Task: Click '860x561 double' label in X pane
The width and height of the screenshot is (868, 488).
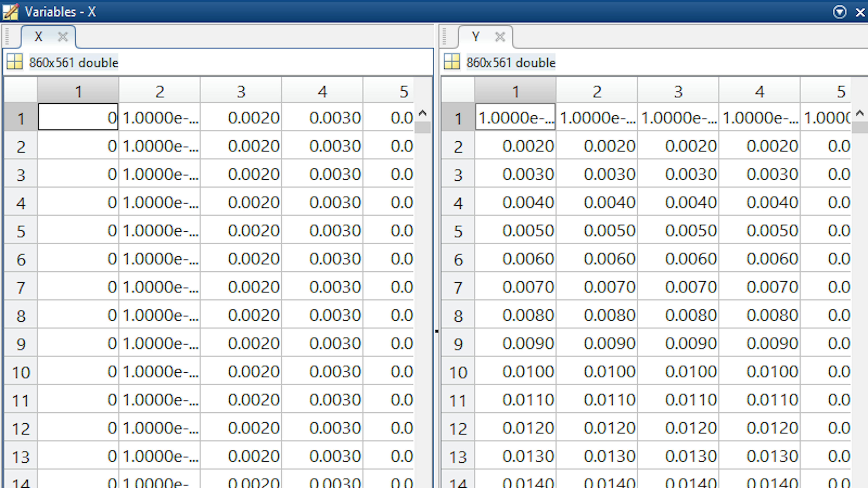Action: point(73,63)
